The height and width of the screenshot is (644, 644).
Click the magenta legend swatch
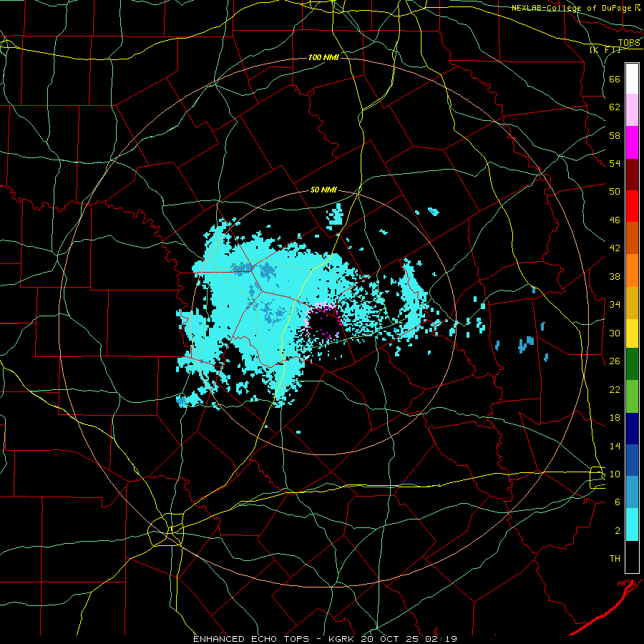pos(632,142)
